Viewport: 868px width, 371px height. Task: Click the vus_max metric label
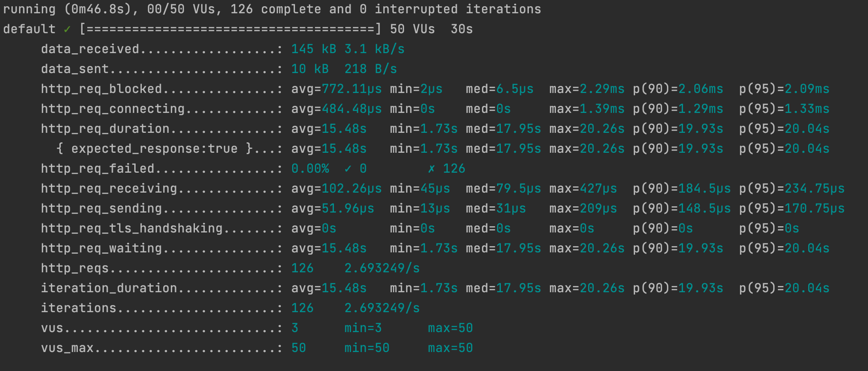click(67, 348)
